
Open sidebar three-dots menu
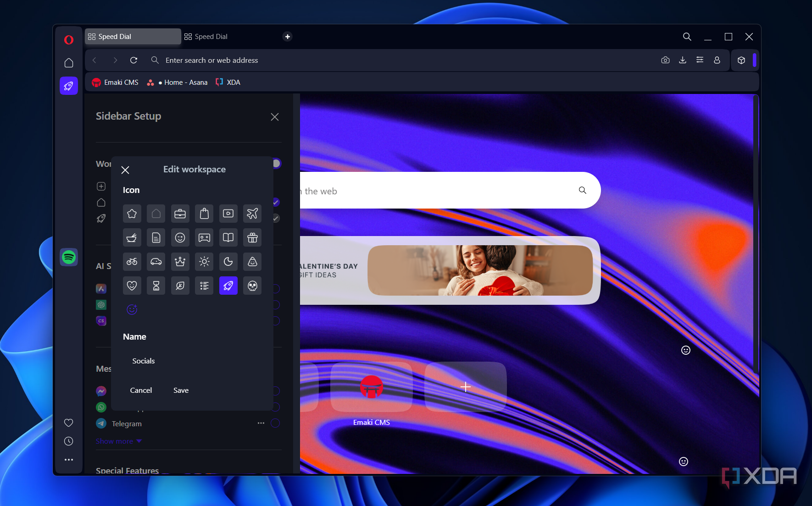click(x=69, y=460)
